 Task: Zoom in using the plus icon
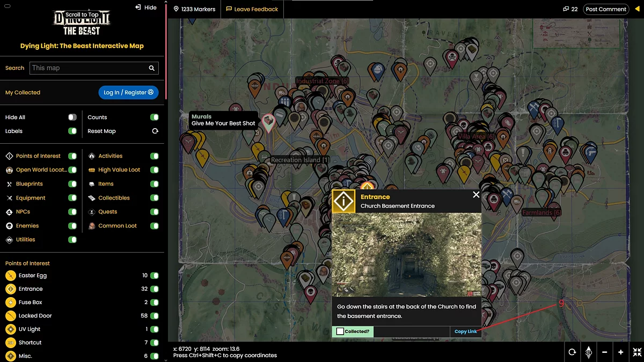(621, 352)
